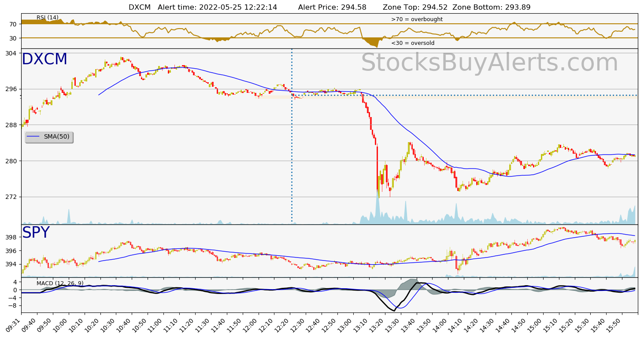Click the RSI 30 axis label
The width and height of the screenshot is (644, 338).
pyautogui.click(x=13, y=38)
